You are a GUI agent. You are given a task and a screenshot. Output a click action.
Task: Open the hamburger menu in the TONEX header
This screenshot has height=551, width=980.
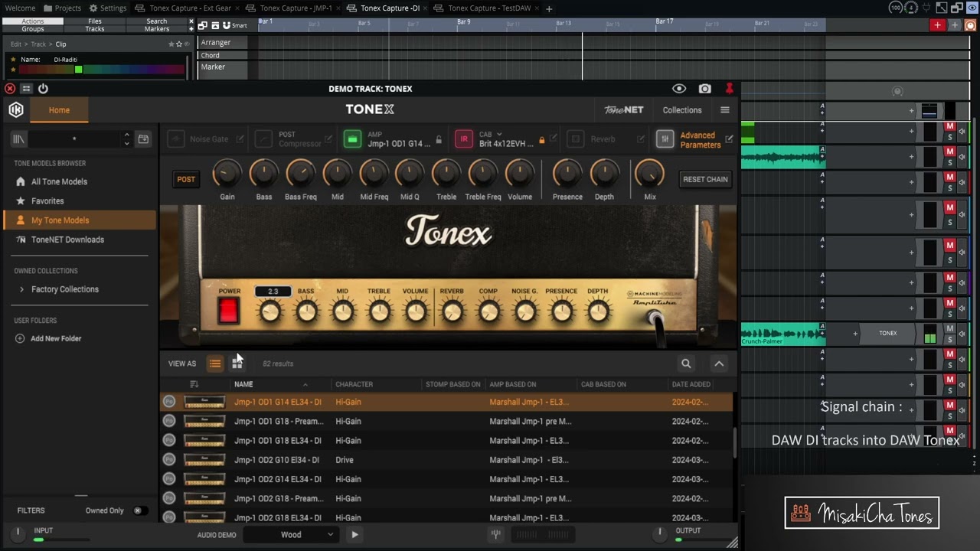[x=725, y=110]
